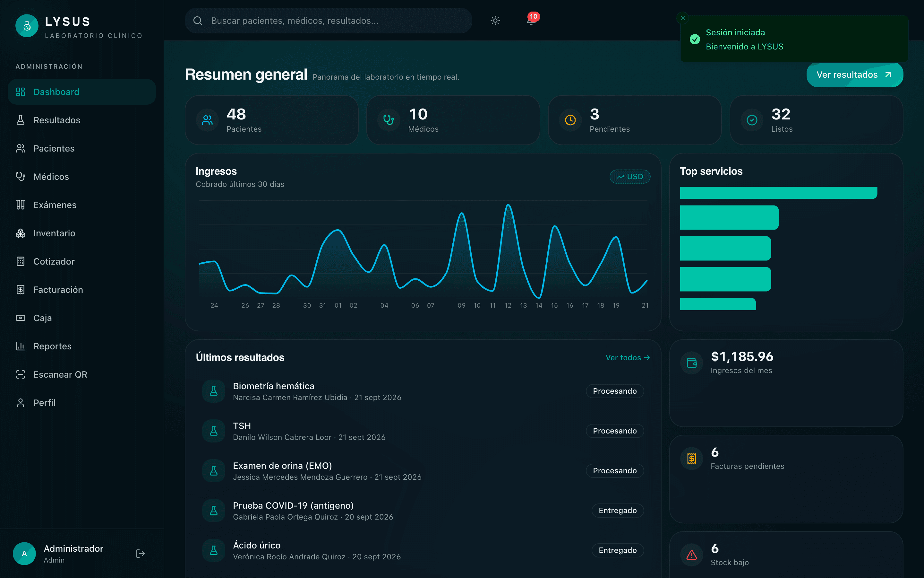Click the 3 Pendientes stat value
Image resolution: width=924 pixels, height=578 pixels.
tap(595, 114)
